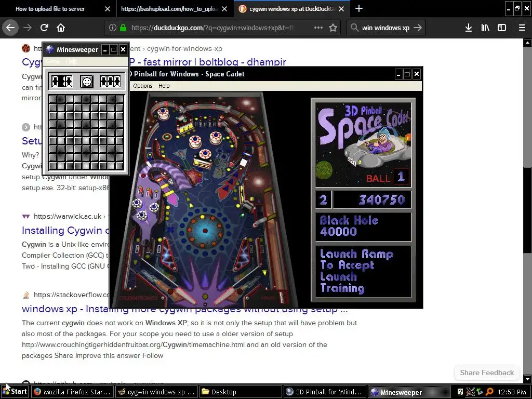The height and width of the screenshot is (399, 532).
Task: Click the Minesweeper timer display
Action: pyautogui.click(x=110, y=82)
